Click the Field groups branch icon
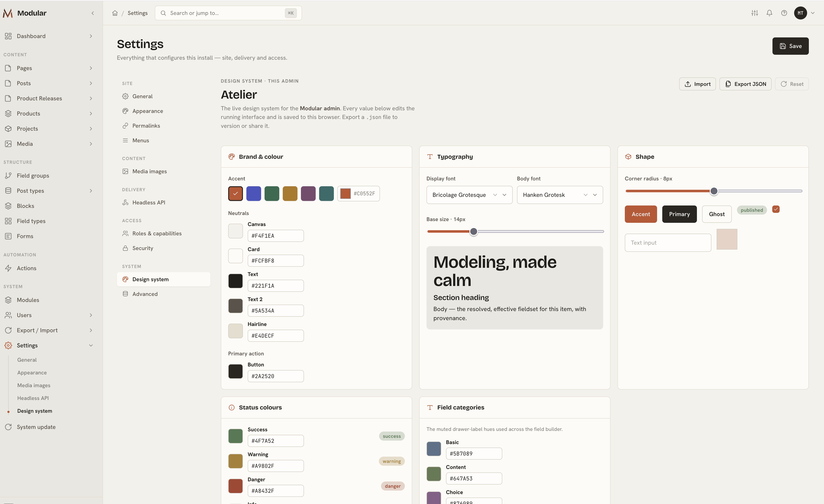Screen dimensions: 824x504 [x=8, y=175]
